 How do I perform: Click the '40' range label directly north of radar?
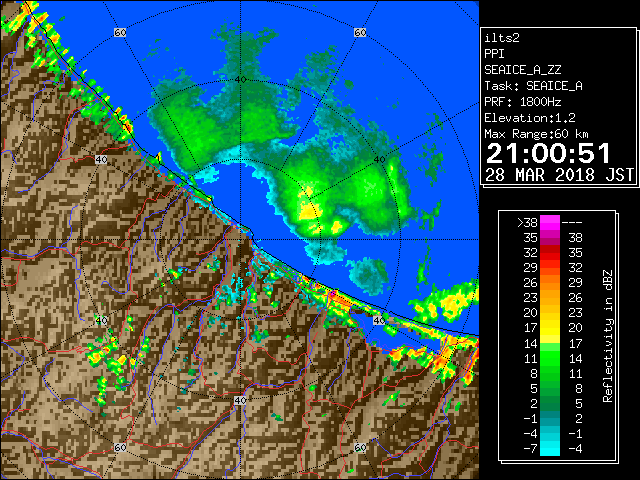pyautogui.click(x=240, y=80)
